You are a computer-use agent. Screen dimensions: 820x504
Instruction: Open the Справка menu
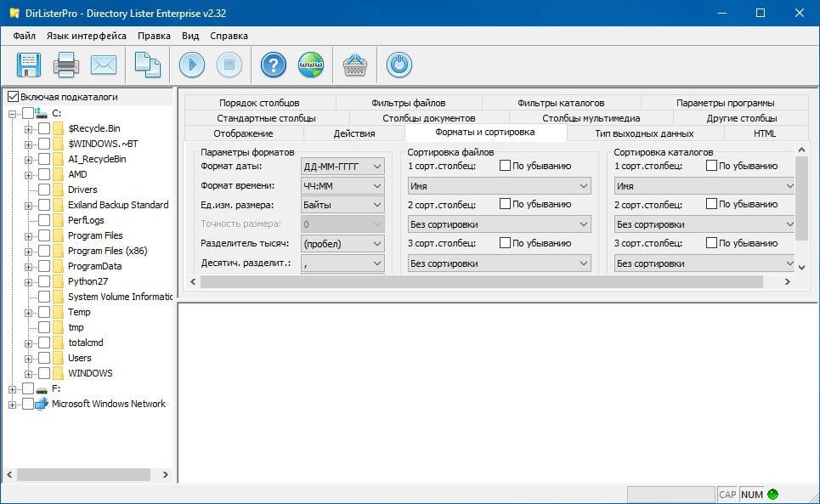point(229,36)
